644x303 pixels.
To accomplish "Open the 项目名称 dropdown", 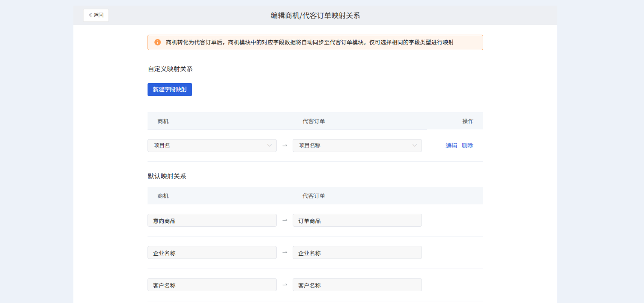I will [357, 146].
